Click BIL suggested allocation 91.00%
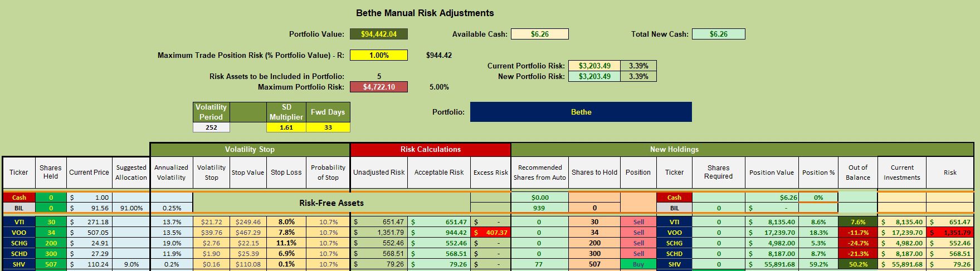 [x=131, y=208]
